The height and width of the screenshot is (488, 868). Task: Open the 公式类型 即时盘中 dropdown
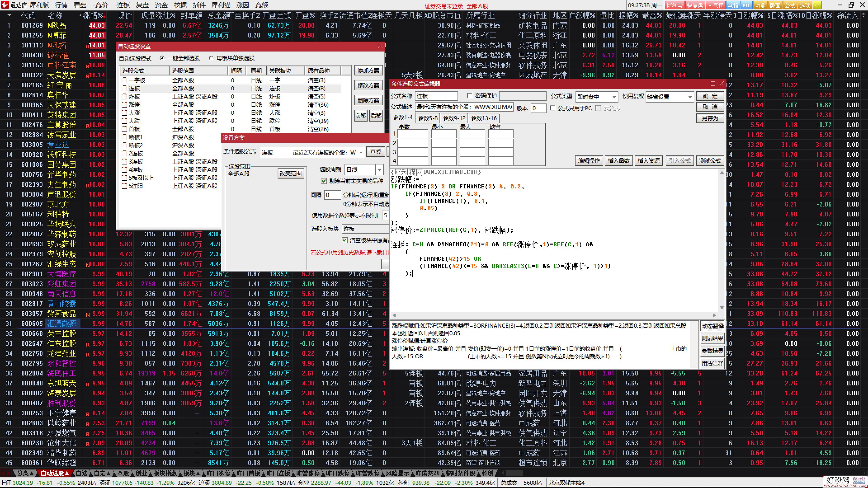pyautogui.click(x=614, y=97)
